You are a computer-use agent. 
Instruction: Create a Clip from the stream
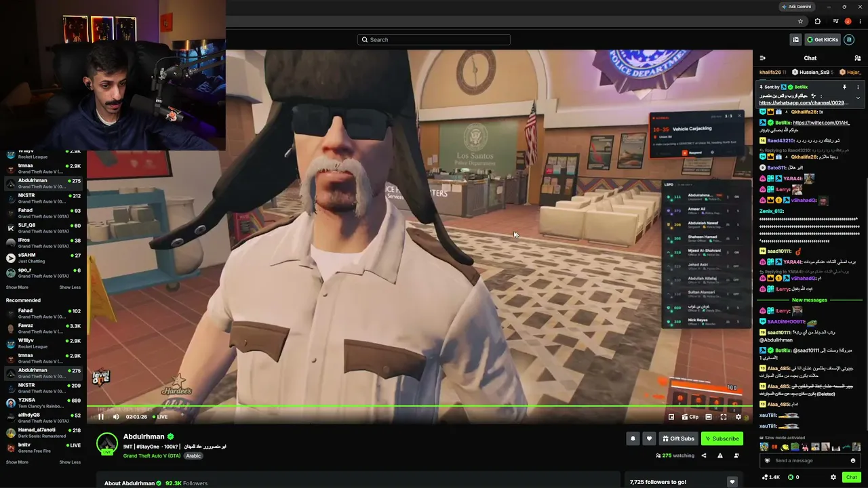(x=690, y=417)
